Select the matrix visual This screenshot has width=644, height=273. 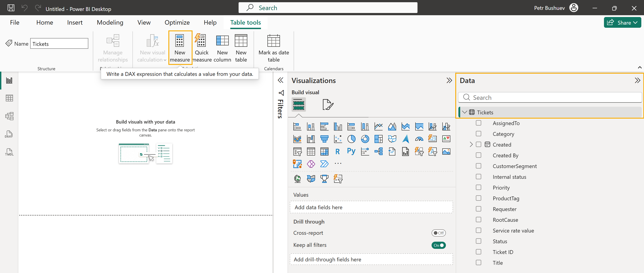324,151
